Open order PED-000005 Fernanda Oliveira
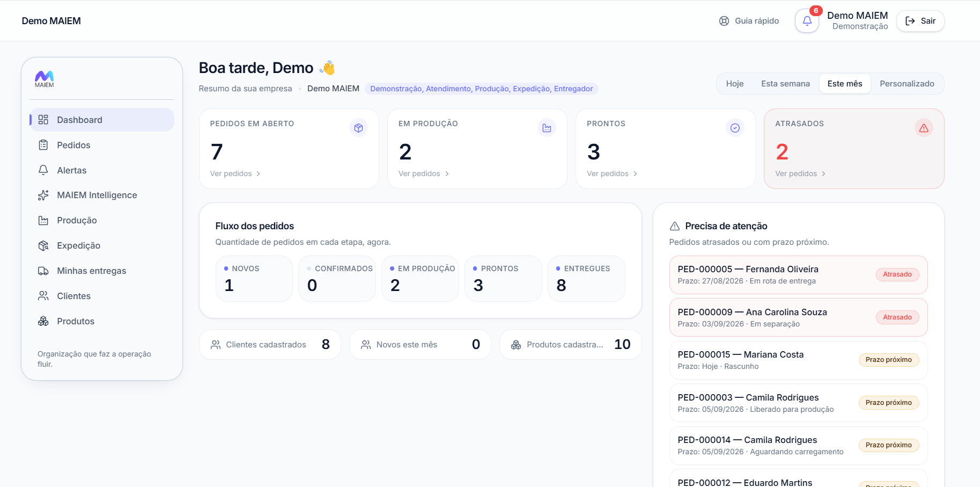This screenshot has width=980, height=487. pos(798,274)
